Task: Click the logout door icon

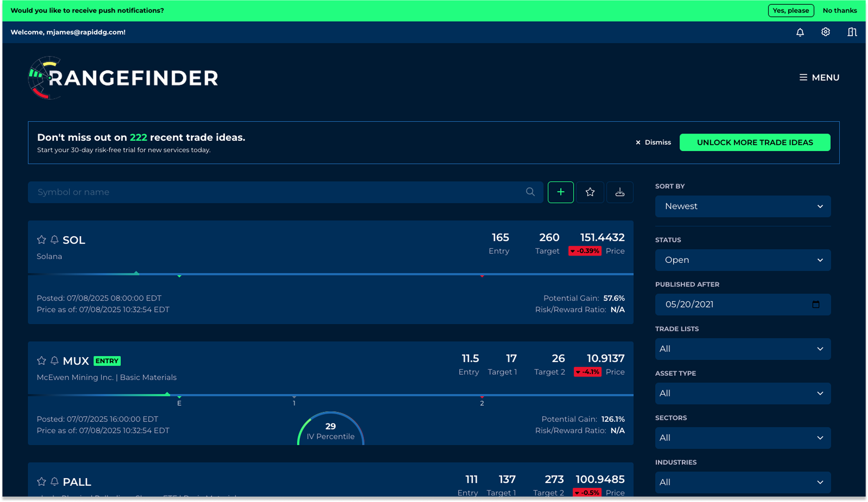Action: tap(852, 32)
